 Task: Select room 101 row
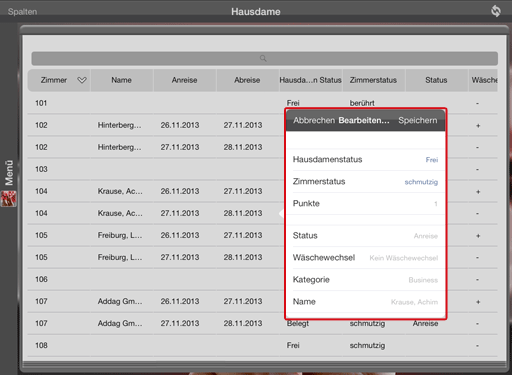pos(262,103)
